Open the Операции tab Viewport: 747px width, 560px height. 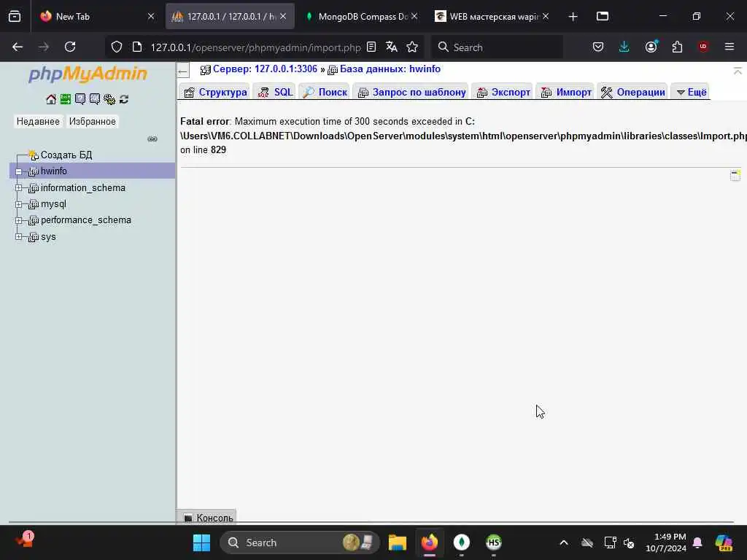633,92
